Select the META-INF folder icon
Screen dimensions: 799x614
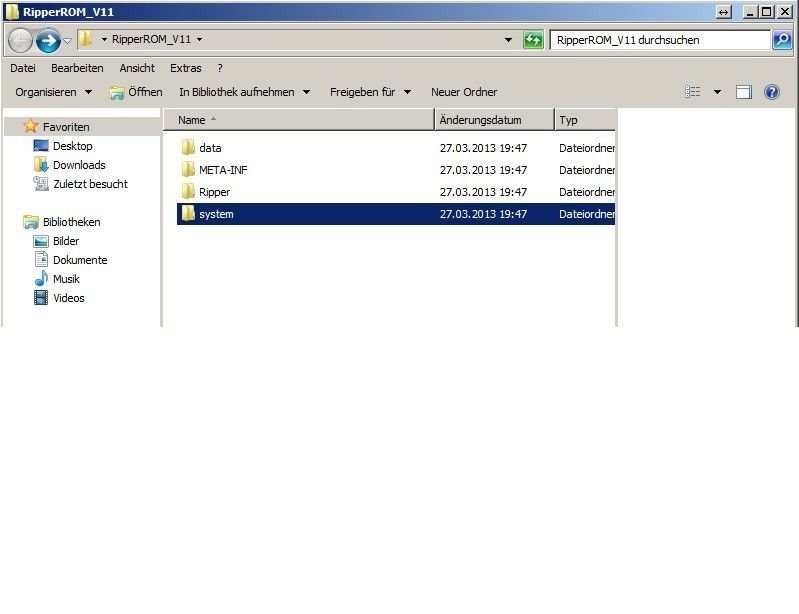coord(188,169)
